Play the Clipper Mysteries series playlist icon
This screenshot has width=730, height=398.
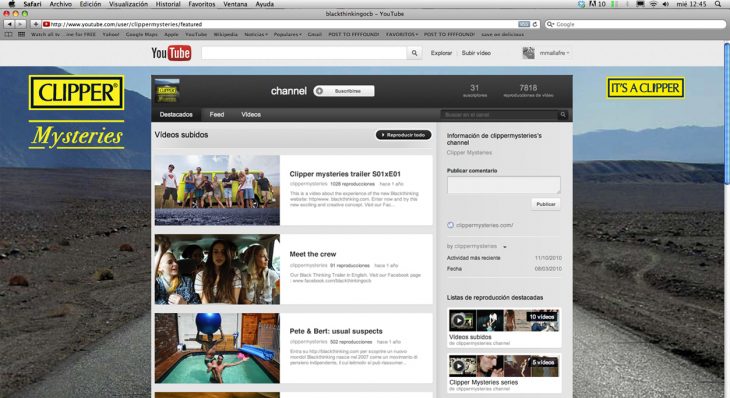[459, 366]
